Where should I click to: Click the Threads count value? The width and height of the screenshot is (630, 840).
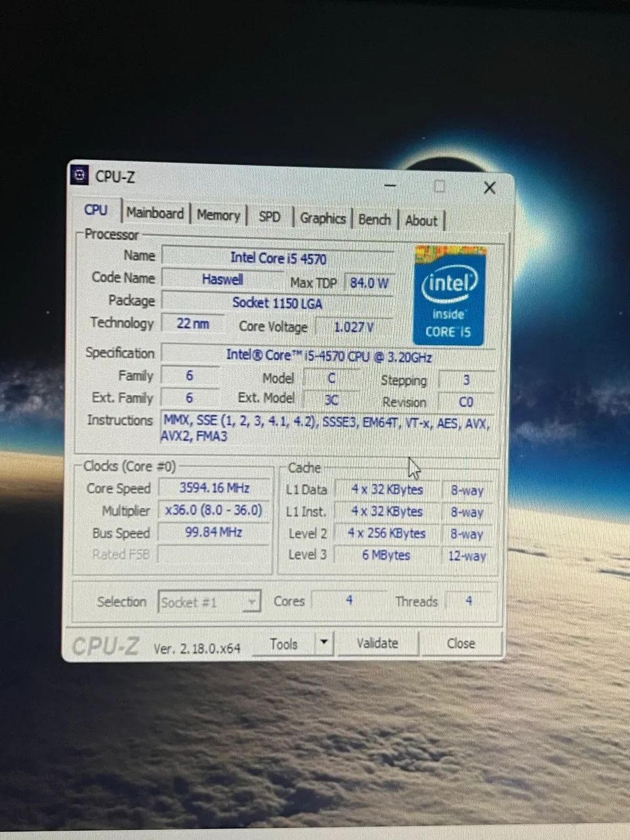click(469, 601)
